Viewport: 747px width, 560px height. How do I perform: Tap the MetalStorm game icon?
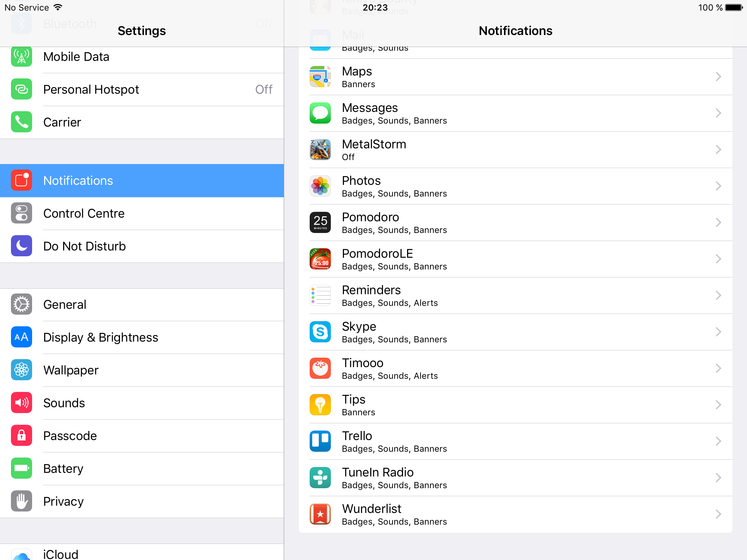pyautogui.click(x=320, y=149)
